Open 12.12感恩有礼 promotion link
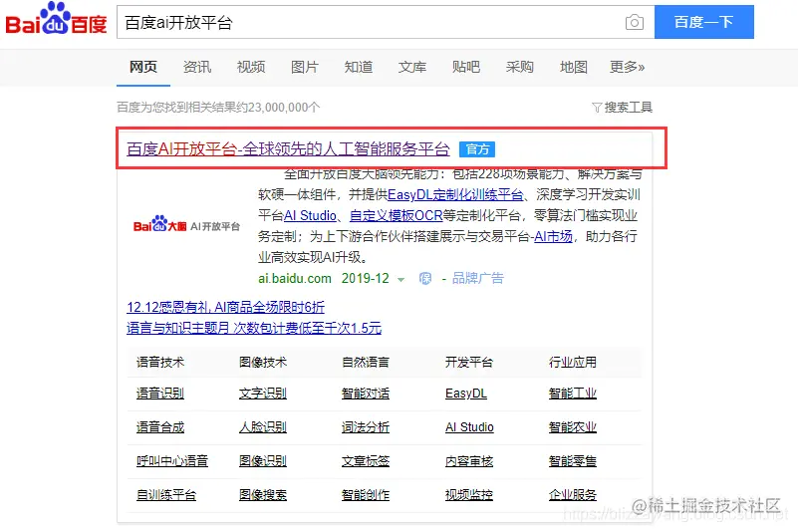 tap(225, 307)
